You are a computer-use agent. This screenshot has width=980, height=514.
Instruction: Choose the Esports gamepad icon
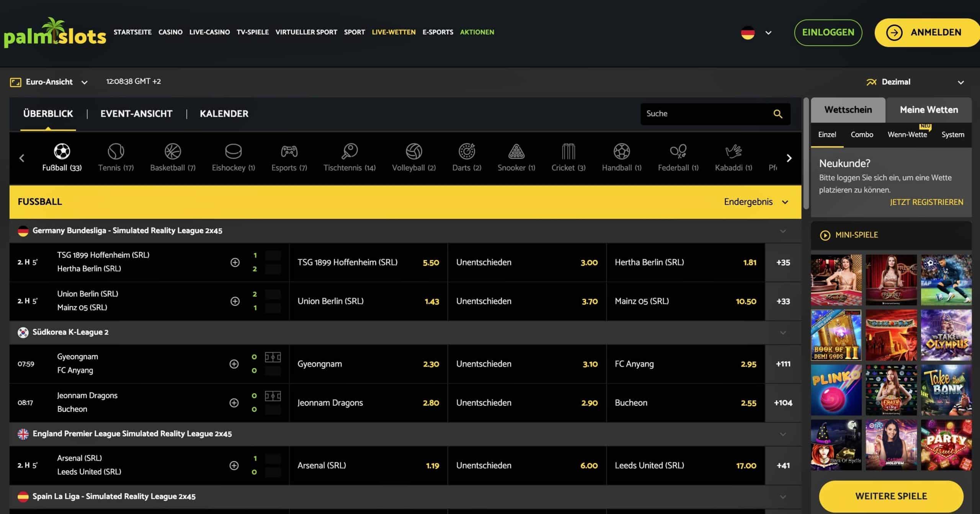289,152
